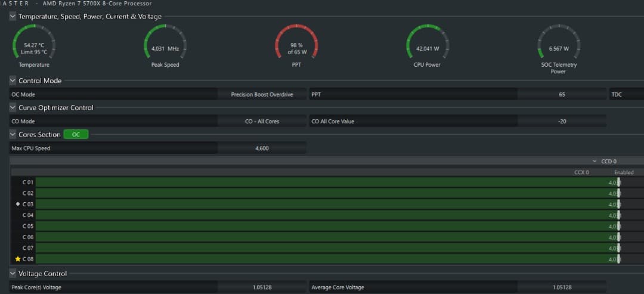Edit the PPT value 65 field
This screenshot has height=294, width=644.
click(562, 94)
